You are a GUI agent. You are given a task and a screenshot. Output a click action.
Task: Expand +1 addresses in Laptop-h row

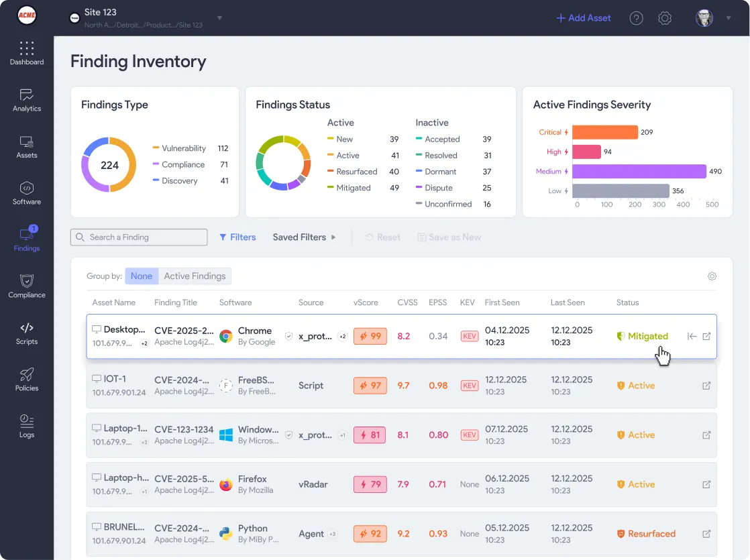144,492
